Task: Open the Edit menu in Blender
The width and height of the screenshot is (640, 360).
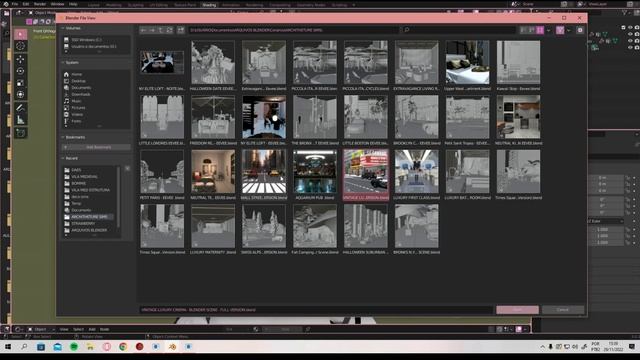Action: pyautogui.click(x=26, y=4)
